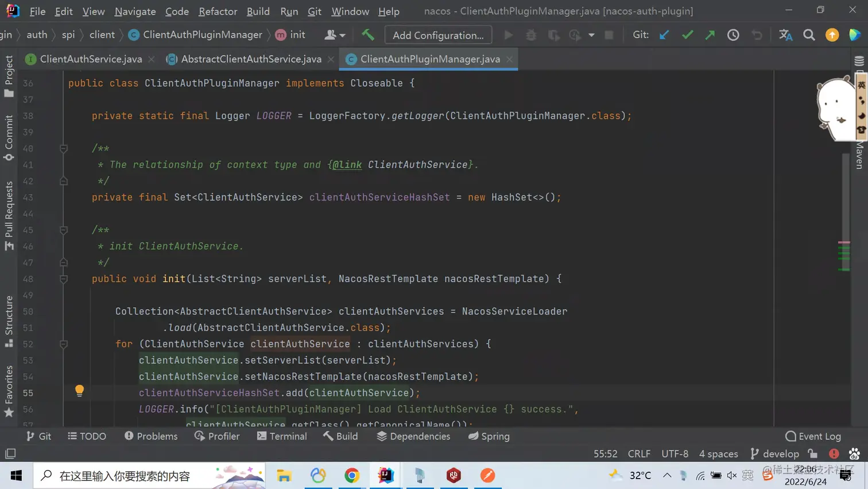Toggle the Pull Requests tool window

click(x=9, y=216)
